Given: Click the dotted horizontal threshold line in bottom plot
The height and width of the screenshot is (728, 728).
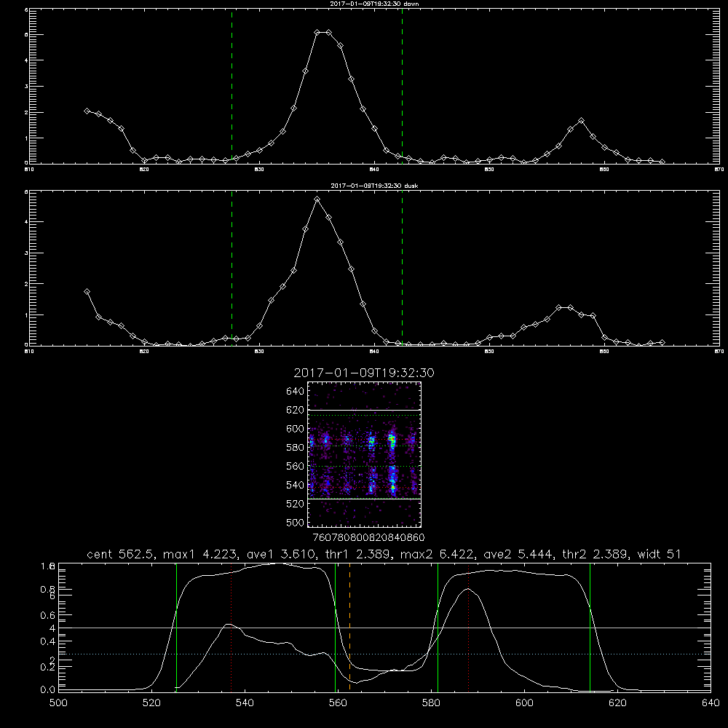Looking at the screenshot, I should [384, 654].
